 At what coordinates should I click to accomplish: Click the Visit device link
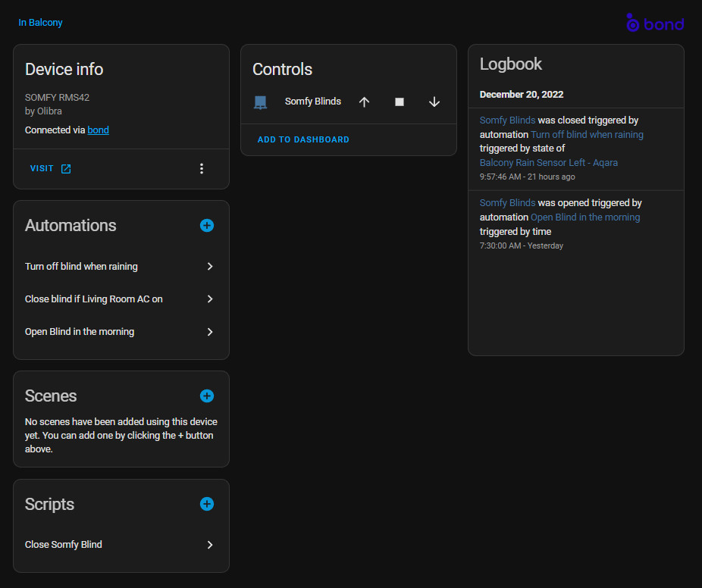pos(50,169)
